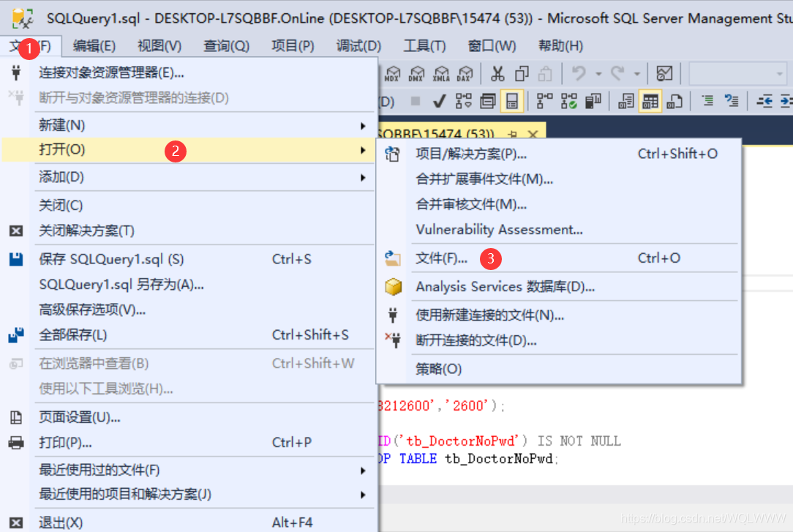The width and height of the screenshot is (793, 532).
Task: Click the XMLA query toolbar icon
Action: [x=441, y=74]
